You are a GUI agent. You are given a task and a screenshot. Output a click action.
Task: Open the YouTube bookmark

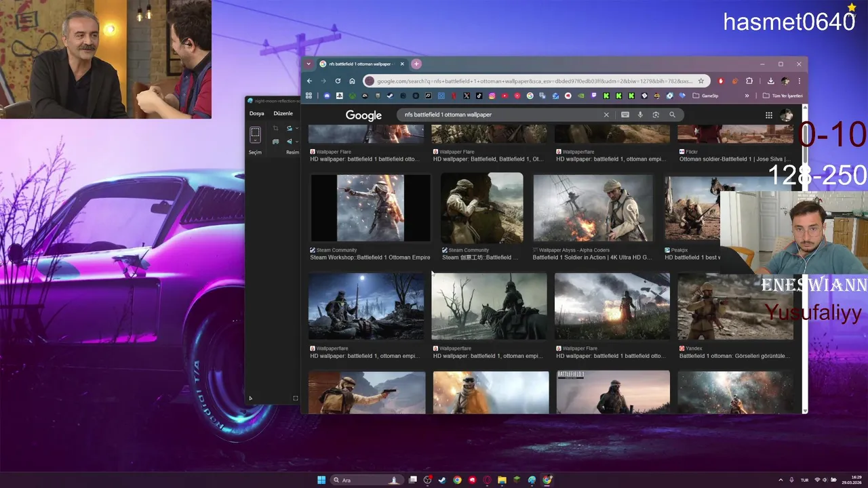tap(505, 96)
